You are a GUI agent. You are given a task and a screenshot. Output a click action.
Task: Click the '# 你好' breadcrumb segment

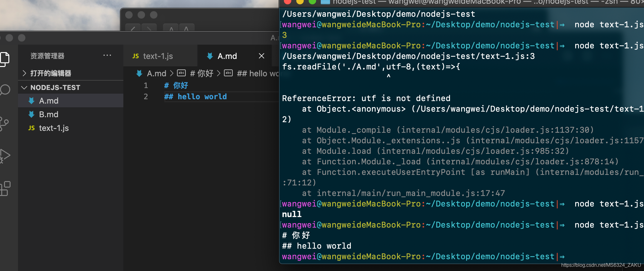pos(201,73)
